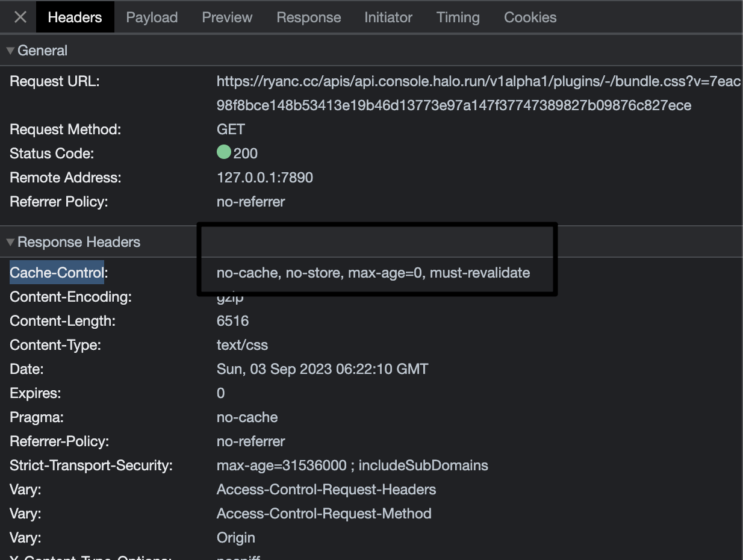
Task: Select the Initiator tab
Action: (388, 17)
